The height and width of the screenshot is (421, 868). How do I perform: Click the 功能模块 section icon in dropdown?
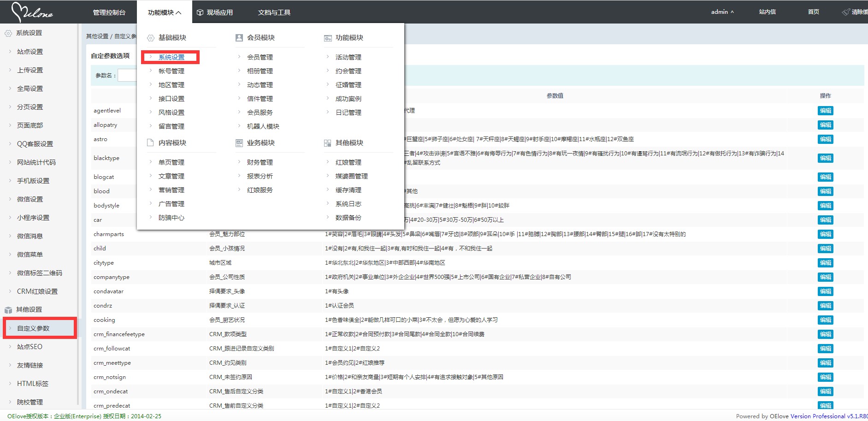(328, 38)
